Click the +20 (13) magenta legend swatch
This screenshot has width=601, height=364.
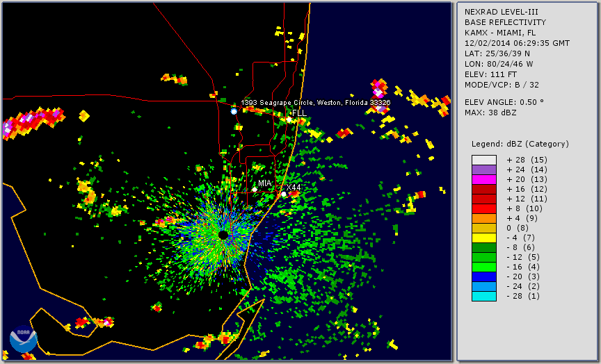484,179
